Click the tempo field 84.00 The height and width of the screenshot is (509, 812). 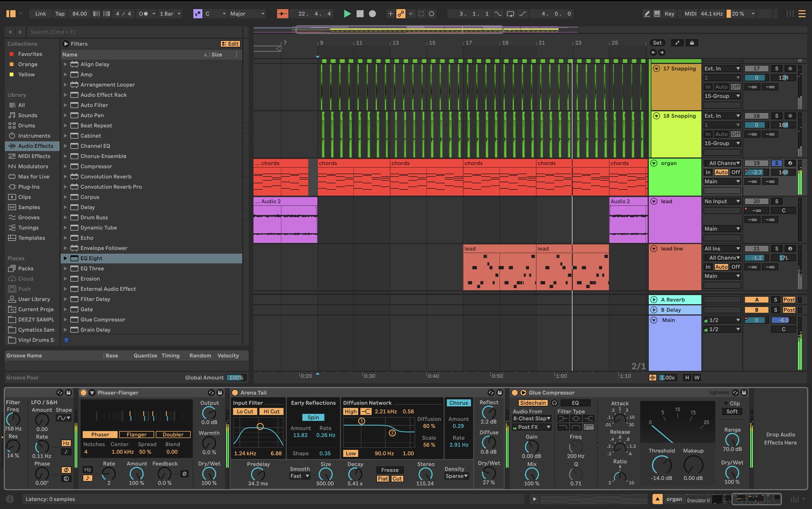pyautogui.click(x=79, y=14)
